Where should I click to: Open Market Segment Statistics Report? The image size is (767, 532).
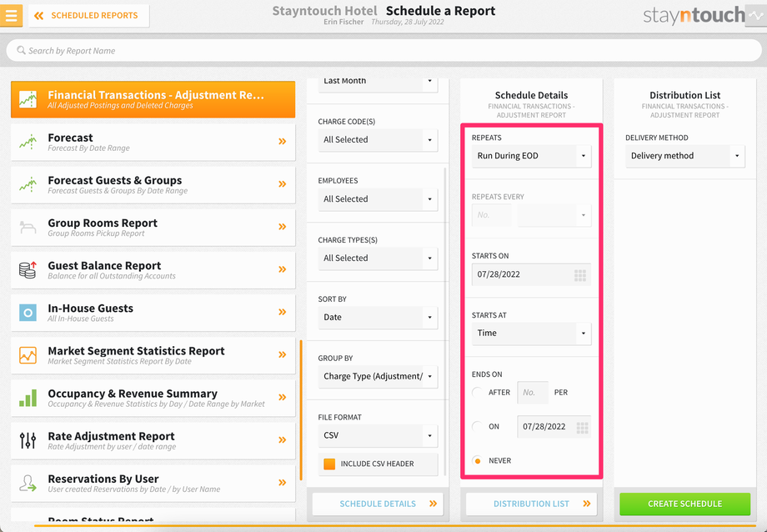click(153, 355)
